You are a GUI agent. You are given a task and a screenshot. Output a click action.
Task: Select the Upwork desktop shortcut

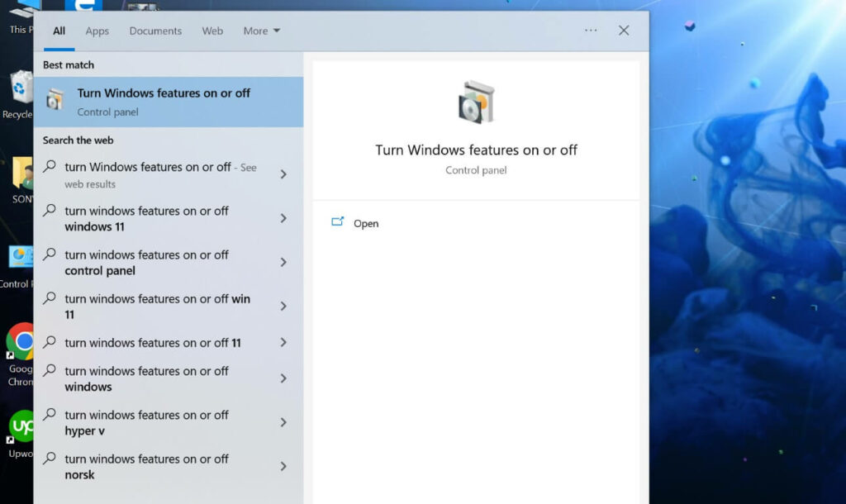21,435
